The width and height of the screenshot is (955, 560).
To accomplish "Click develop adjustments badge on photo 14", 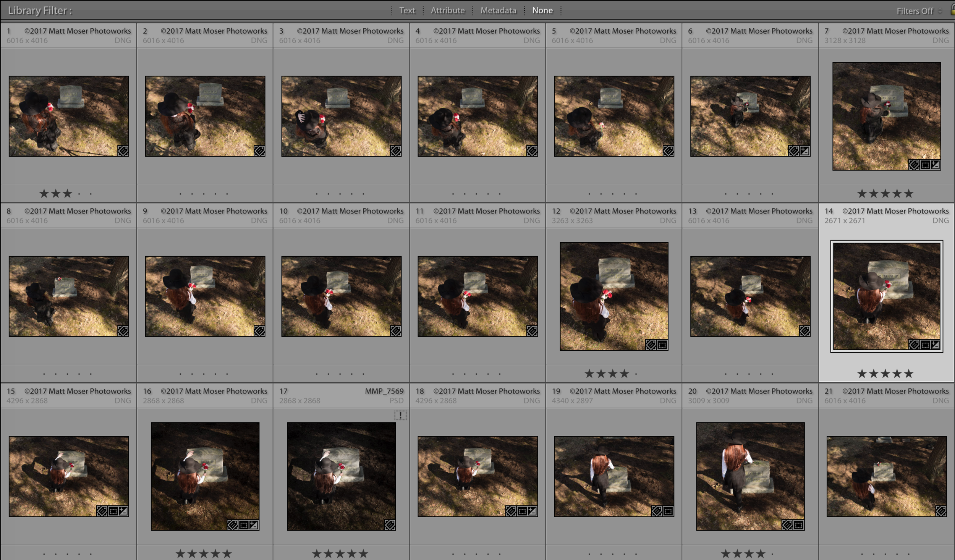I will click(935, 345).
